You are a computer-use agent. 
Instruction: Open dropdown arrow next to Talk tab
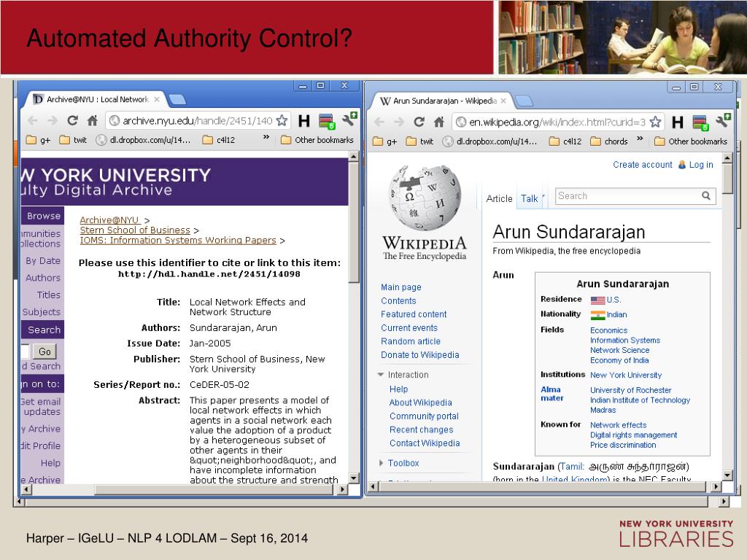point(543,197)
